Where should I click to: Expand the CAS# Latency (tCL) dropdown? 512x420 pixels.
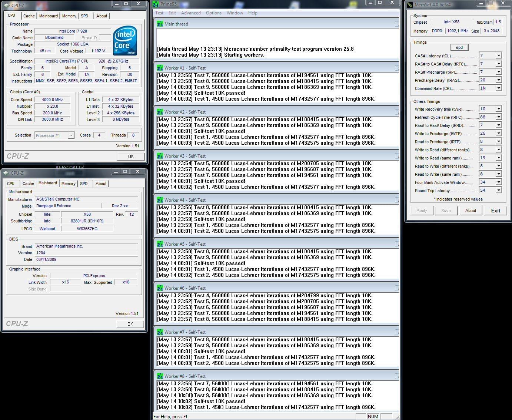pos(499,56)
